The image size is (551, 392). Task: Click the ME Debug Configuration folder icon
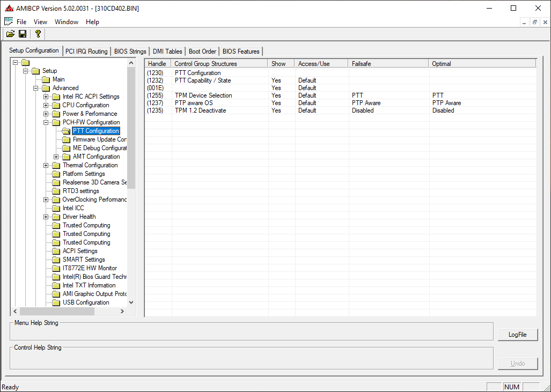point(67,148)
